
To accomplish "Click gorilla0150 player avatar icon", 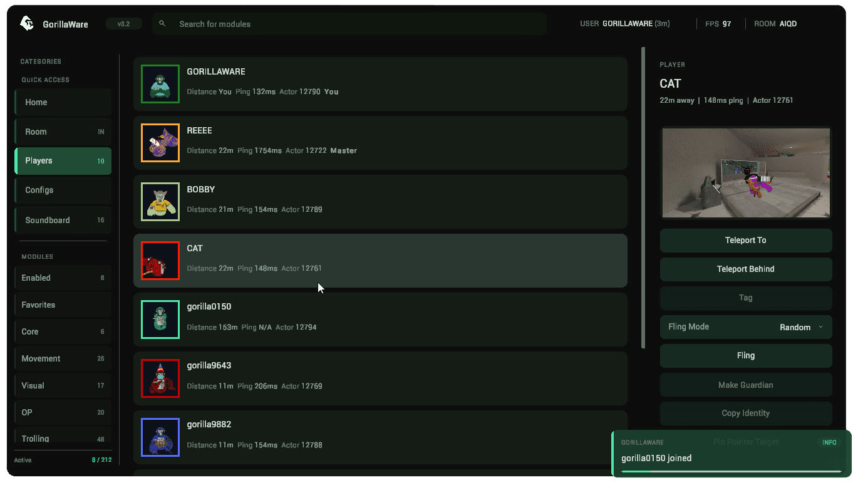I will coord(160,320).
